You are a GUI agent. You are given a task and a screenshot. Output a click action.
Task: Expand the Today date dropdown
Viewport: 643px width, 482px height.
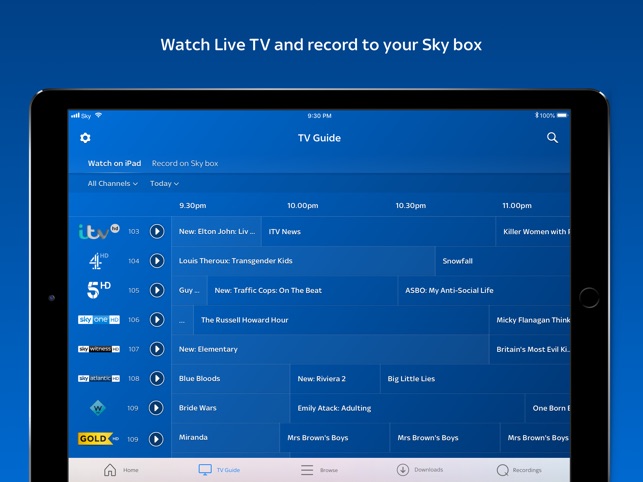tap(164, 183)
